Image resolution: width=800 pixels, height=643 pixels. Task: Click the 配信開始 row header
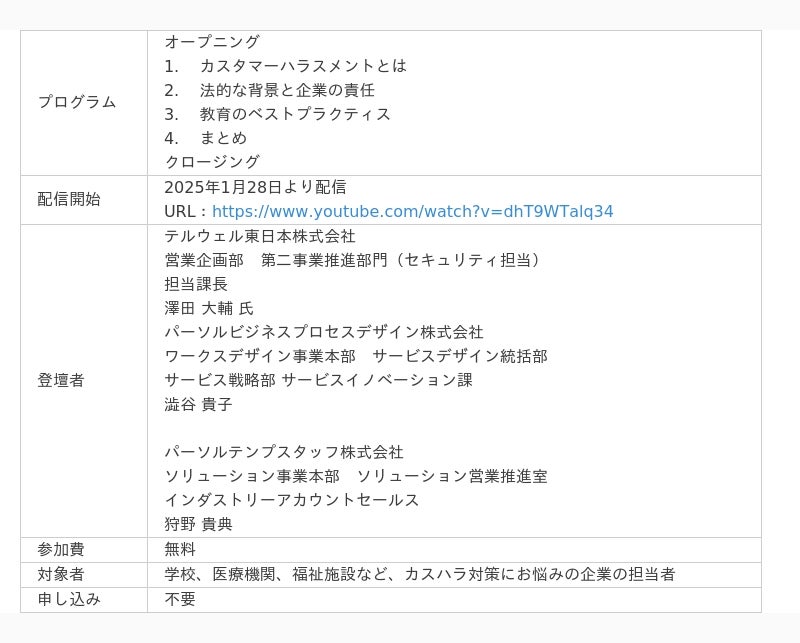tap(69, 199)
